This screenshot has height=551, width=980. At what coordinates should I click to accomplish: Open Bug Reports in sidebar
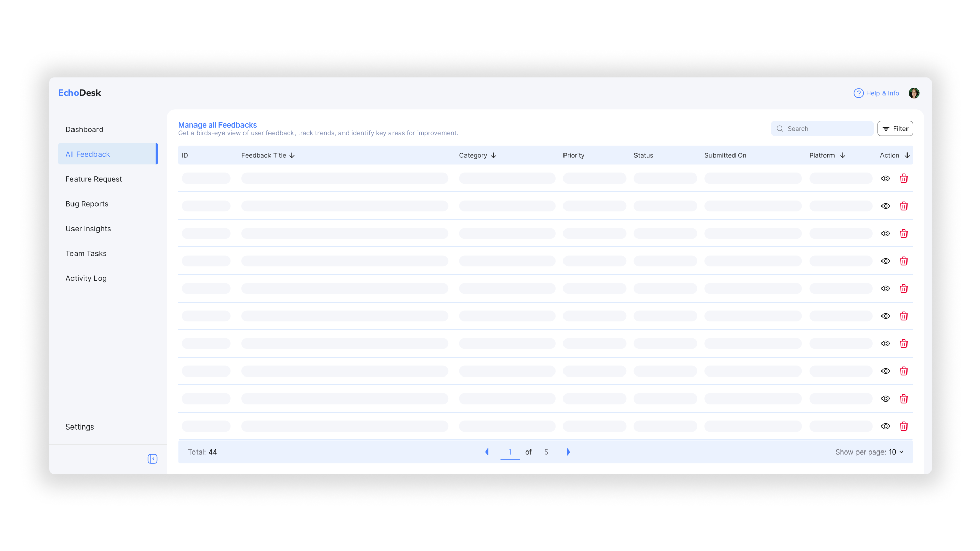point(87,204)
